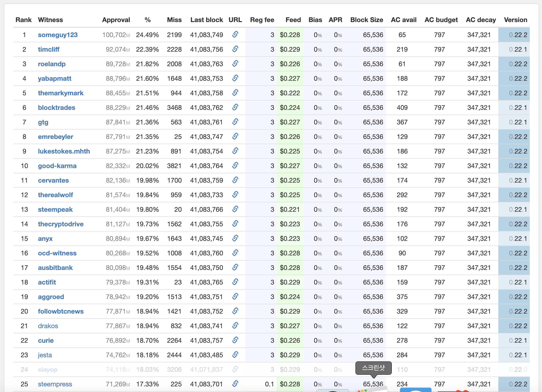Viewport: 542px width, 392px height.
Task: Open steempress witness profile
Action: point(55,384)
